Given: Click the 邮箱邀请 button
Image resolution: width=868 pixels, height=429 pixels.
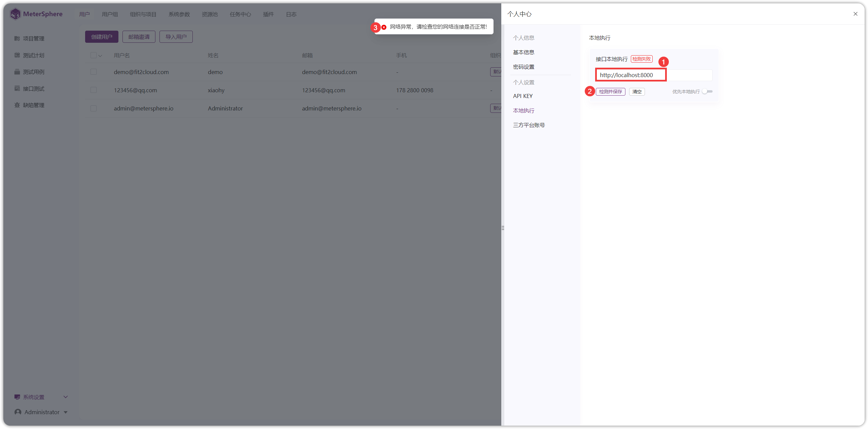Looking at the screenshot, I should [x=139, y=37].
